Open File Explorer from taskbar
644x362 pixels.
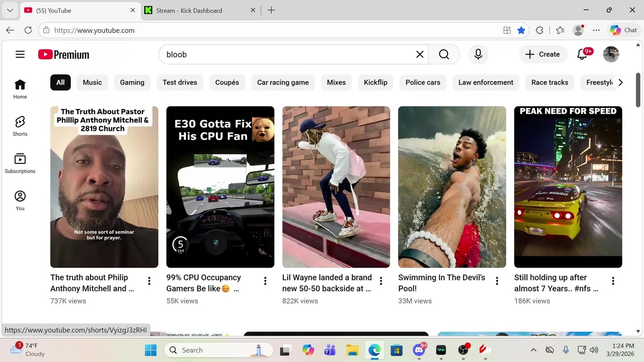click(x=352, y=350)
